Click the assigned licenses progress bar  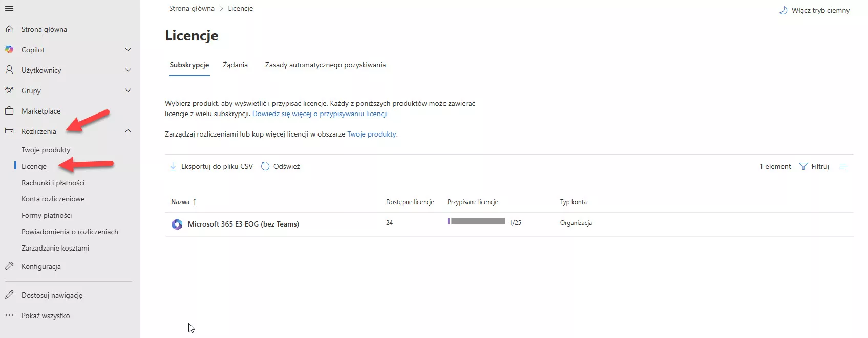pos(476,222)
